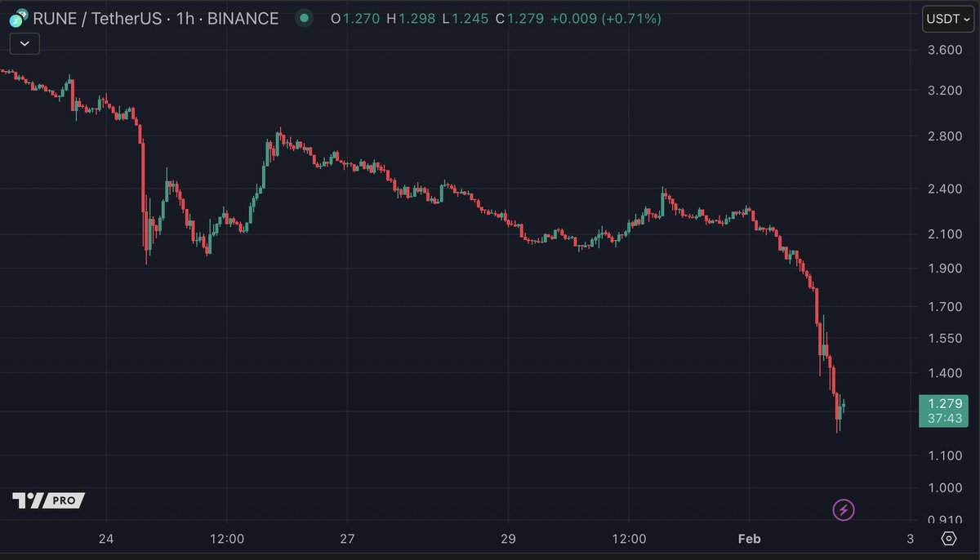Click the 12:00 label between 29 and Feb

point(629,539)
